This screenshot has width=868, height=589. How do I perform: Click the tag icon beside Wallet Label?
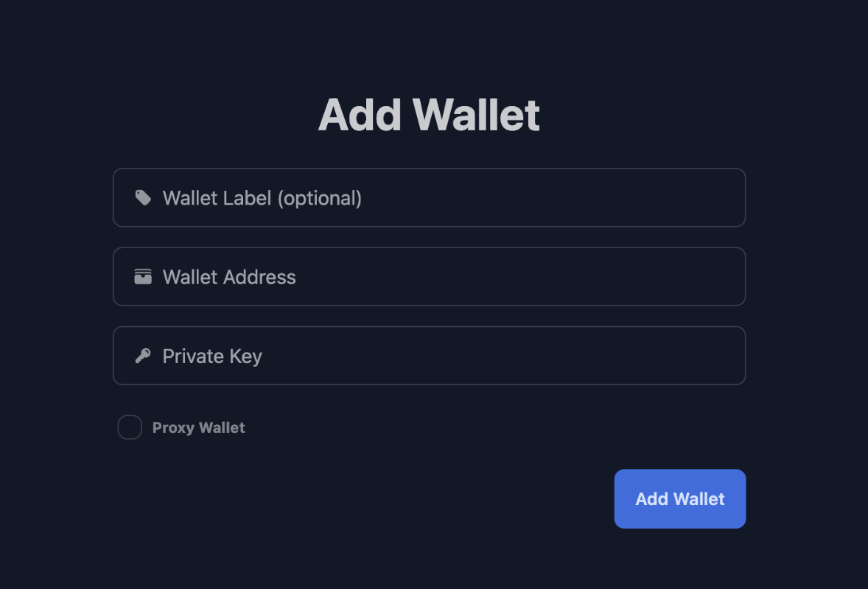pyautogui.click(x=143, y=198)
